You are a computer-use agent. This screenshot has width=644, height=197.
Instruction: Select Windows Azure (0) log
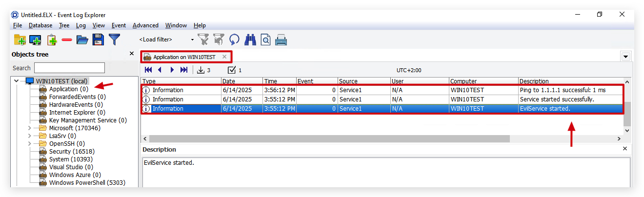(75, 175)
